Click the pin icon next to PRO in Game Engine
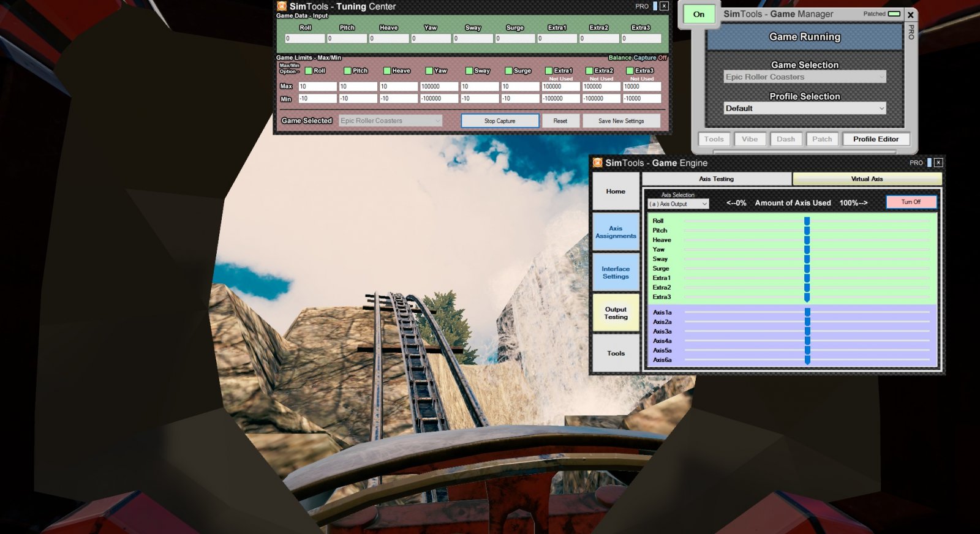Image resolution: width=980 pixels, height=534 pixels. [929, 162]
